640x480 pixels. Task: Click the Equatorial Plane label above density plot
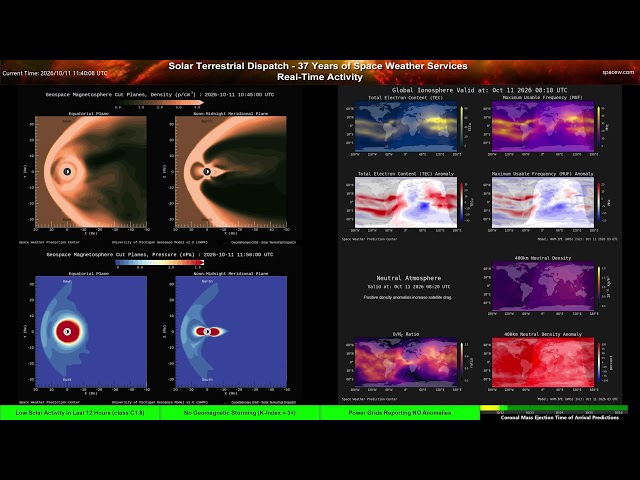[x=89, y=113]
